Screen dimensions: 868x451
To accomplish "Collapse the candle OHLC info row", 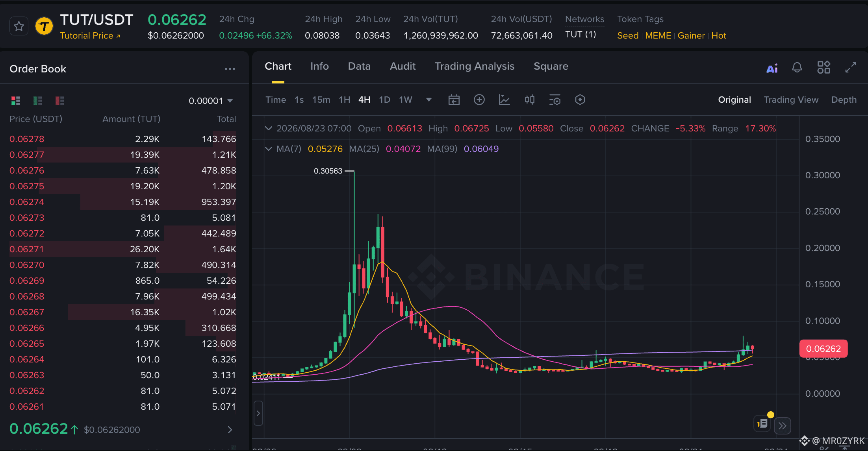I will [x=269, y=128].
